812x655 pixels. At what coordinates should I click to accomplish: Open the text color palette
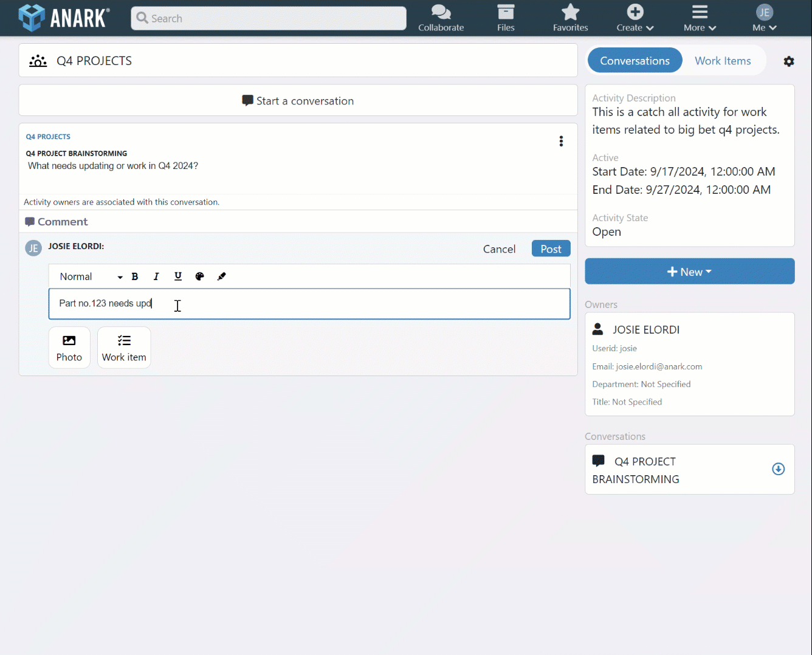(x=199, y=276)
